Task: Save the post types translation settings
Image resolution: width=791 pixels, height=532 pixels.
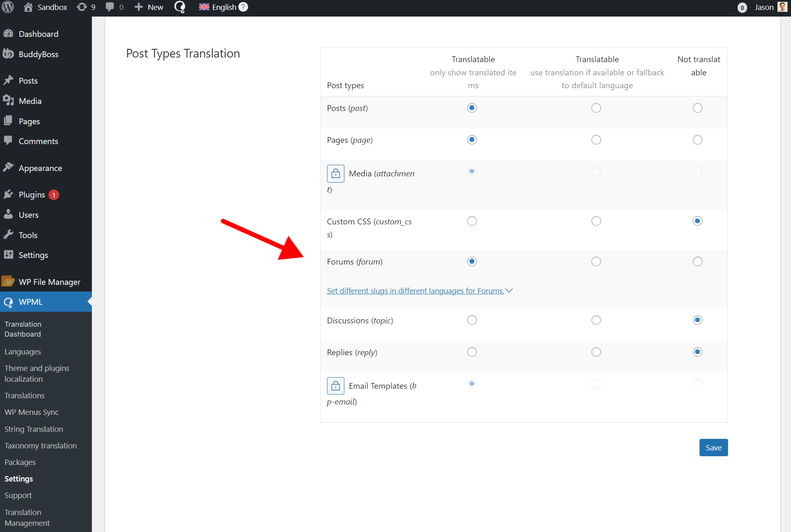Action: click(714, 448)
